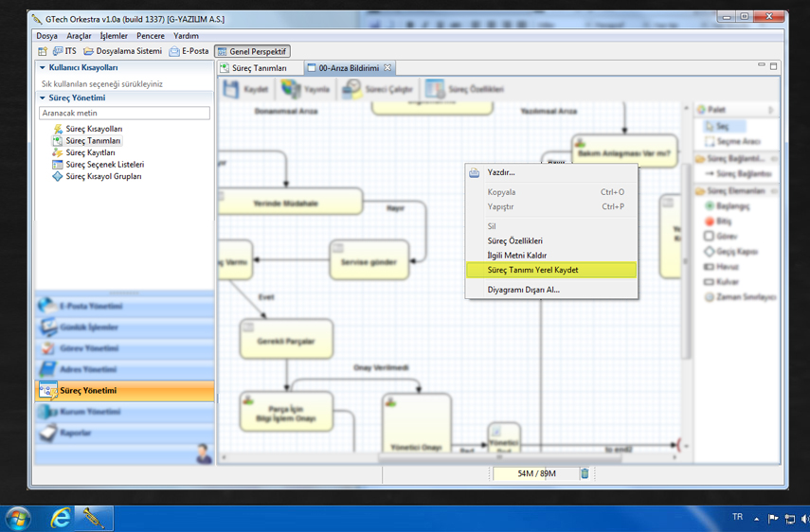The width and height of the screenshot is (810, 532).
Task: Open Süreç Seçenek Listeleri item
Action: (x=104, y=165)
